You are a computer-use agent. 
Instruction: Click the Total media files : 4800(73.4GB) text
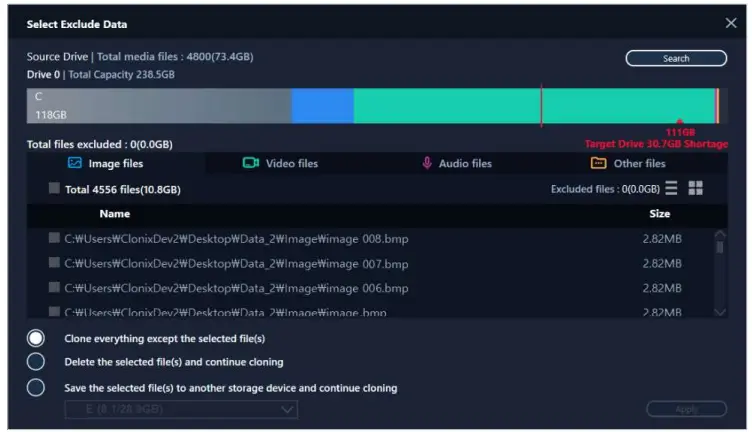175,57
